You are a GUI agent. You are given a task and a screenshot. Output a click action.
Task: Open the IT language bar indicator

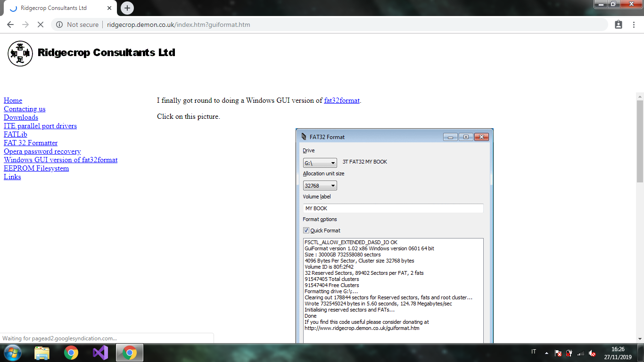point(534,352)
